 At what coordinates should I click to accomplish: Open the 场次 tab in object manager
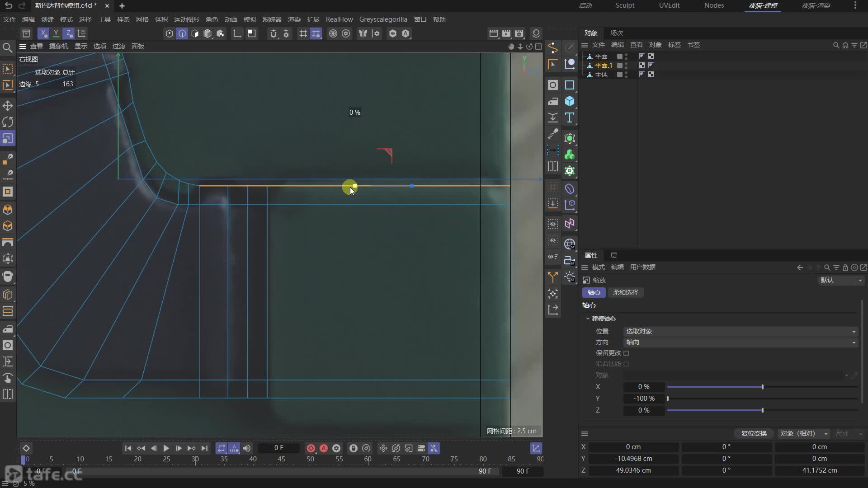616,33
